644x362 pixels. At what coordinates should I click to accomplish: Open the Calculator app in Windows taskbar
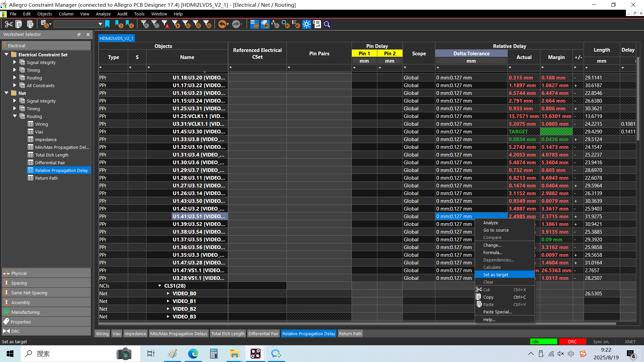tap(214, 354)
